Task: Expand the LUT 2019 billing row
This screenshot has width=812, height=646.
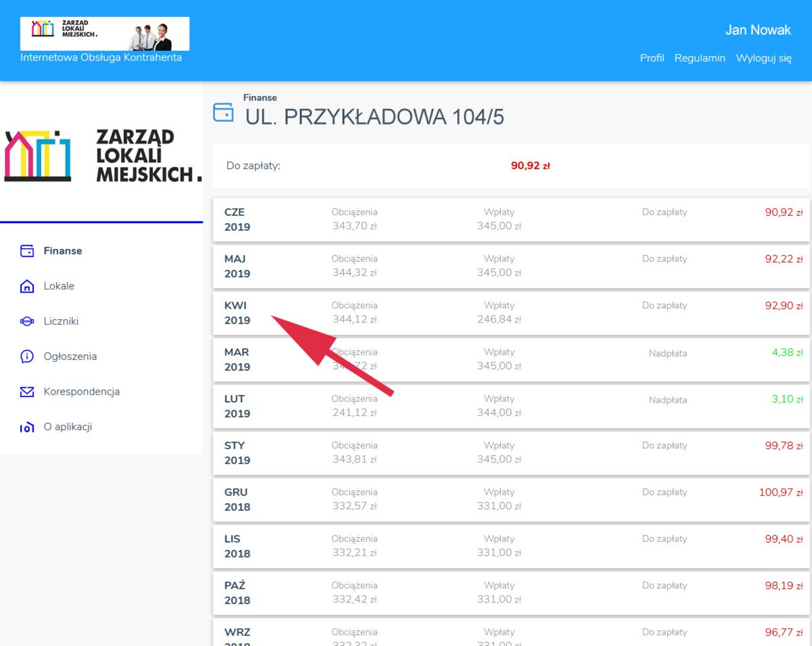Action: (511, 406)
